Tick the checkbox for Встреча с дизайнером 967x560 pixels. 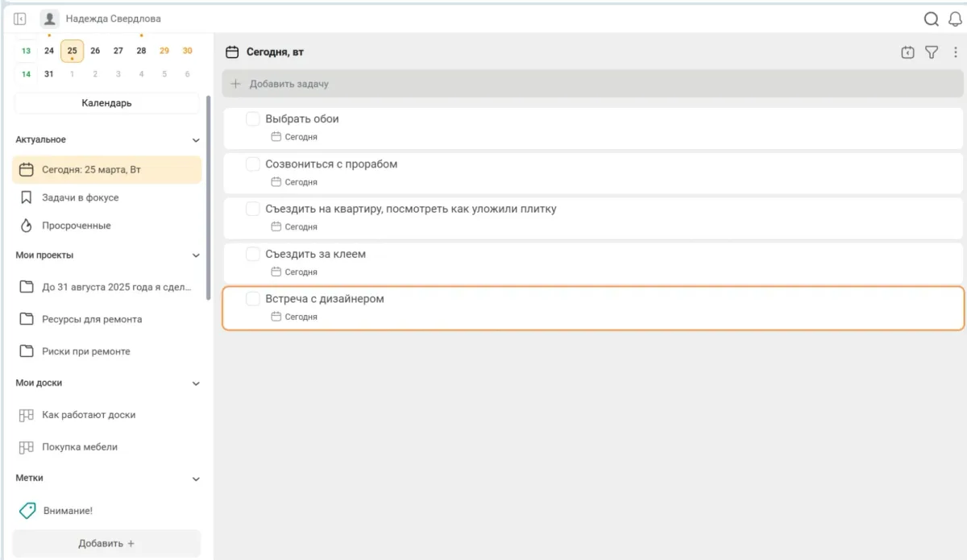[x=252, y=299]
